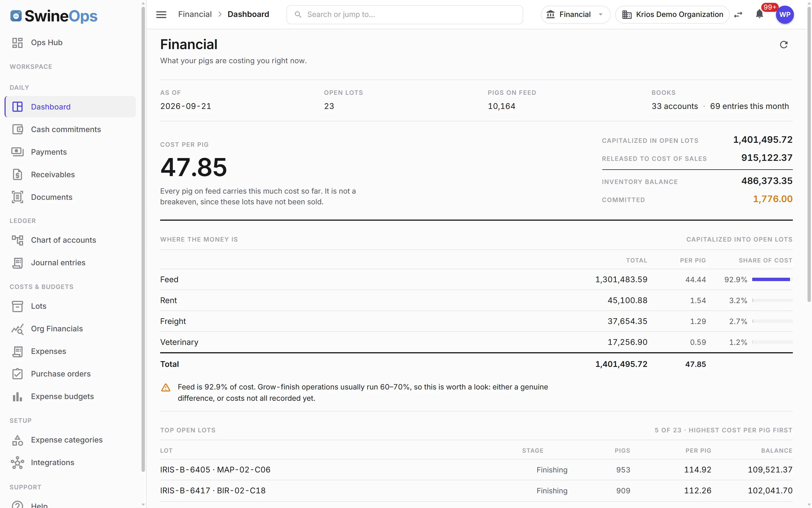
Task: Go to Cash commitments
Action: [x=70, y=129]
